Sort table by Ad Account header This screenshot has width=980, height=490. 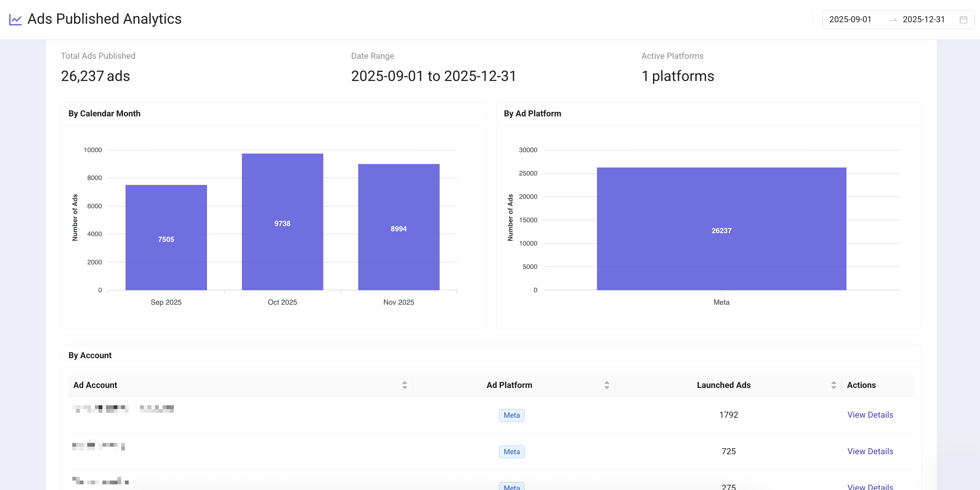(95, 385)
